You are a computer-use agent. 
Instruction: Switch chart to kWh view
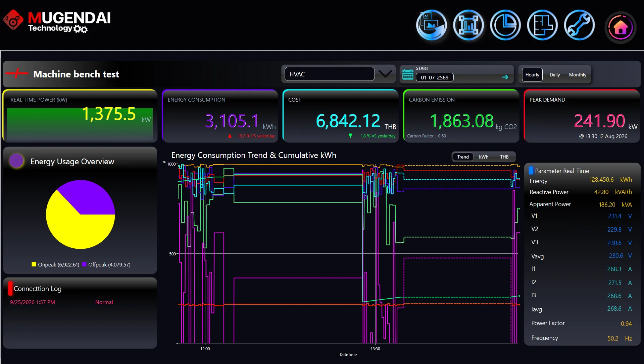484,157
